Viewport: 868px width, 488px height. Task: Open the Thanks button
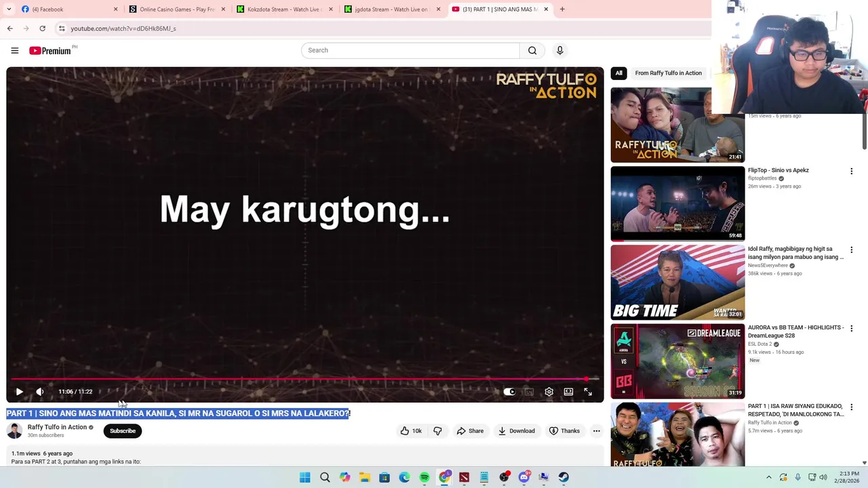tap(565, 431)
